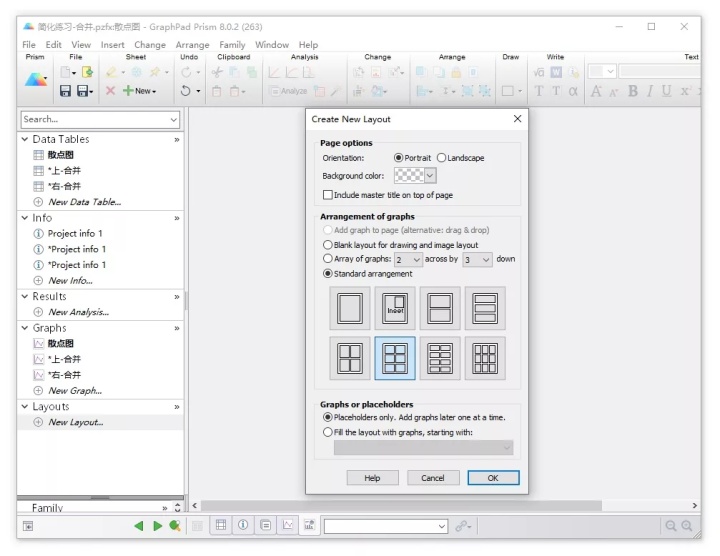Image resolution: width=720 pixels, height=556 pixels.
Task: Collapse the Info section
Action: tap(25, 218)
